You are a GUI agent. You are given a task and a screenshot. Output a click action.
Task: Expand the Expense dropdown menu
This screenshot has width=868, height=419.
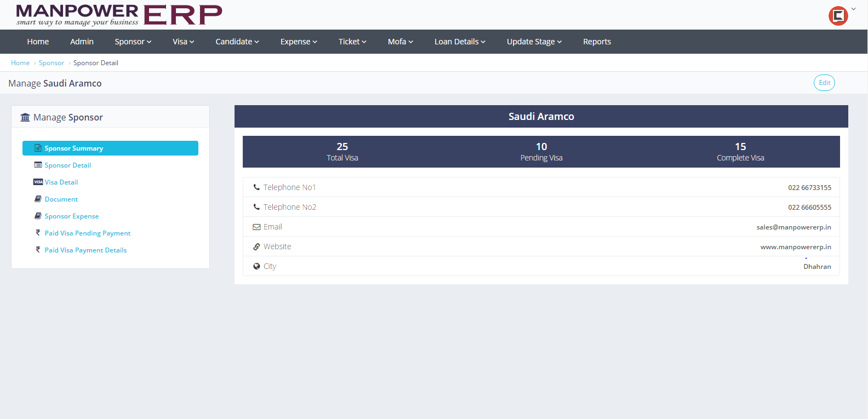pyautogui.click(x=299, y=42)
